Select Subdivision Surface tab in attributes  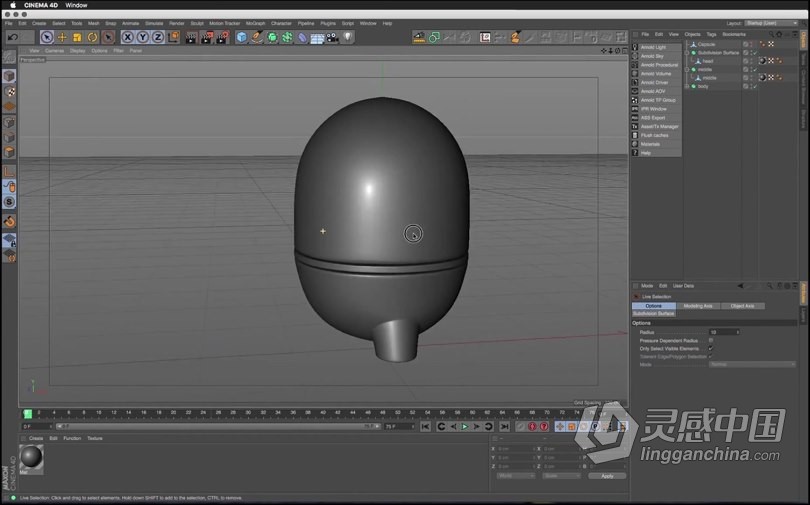(653, 313)
